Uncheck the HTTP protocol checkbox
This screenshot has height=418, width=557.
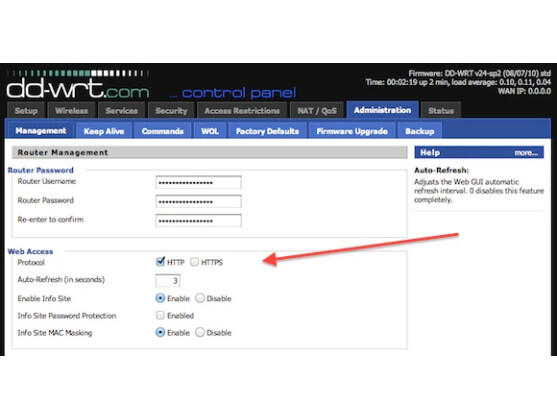160,262
